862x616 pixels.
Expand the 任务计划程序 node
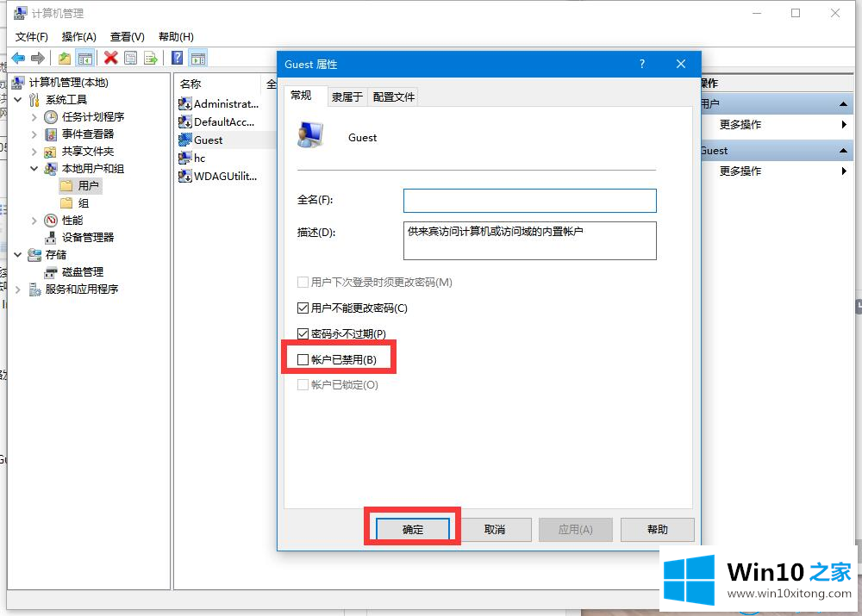point(34,117)
